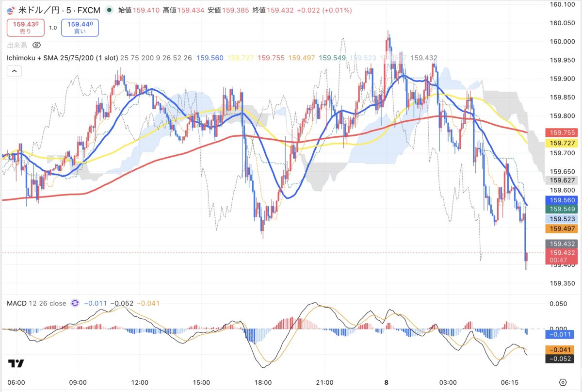582x392 pixels.
Task: Click the 159.440 買い buy button
Action: tap(80, 27)
